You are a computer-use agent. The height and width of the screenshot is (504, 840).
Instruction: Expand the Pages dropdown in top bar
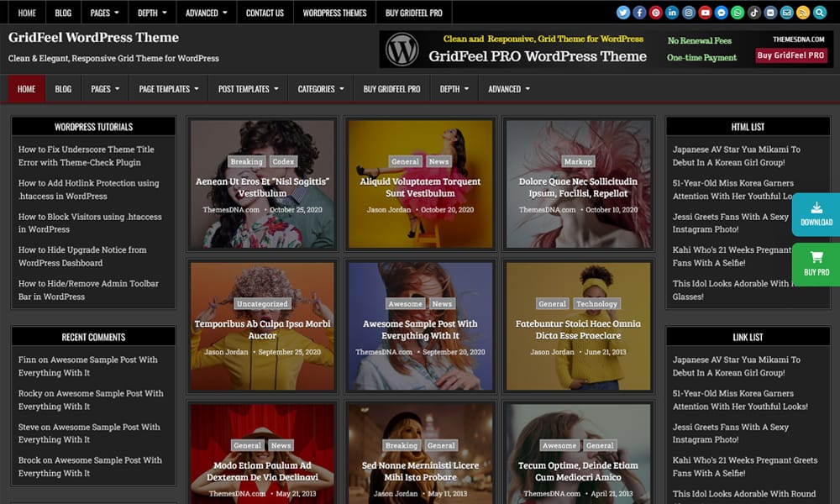coord(104,13)
